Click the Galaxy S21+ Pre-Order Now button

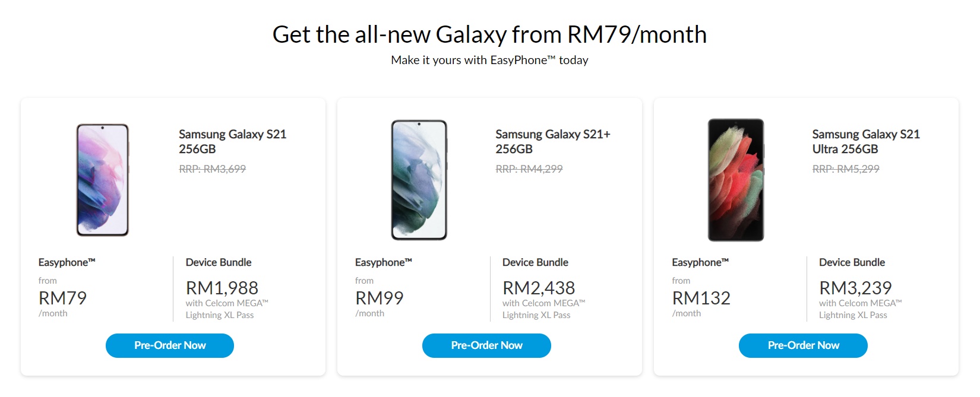tap(486, 345)
